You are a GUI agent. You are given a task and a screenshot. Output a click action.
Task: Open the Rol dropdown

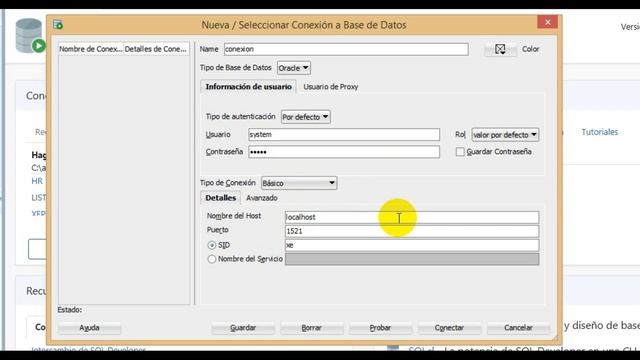pos(505,135)
